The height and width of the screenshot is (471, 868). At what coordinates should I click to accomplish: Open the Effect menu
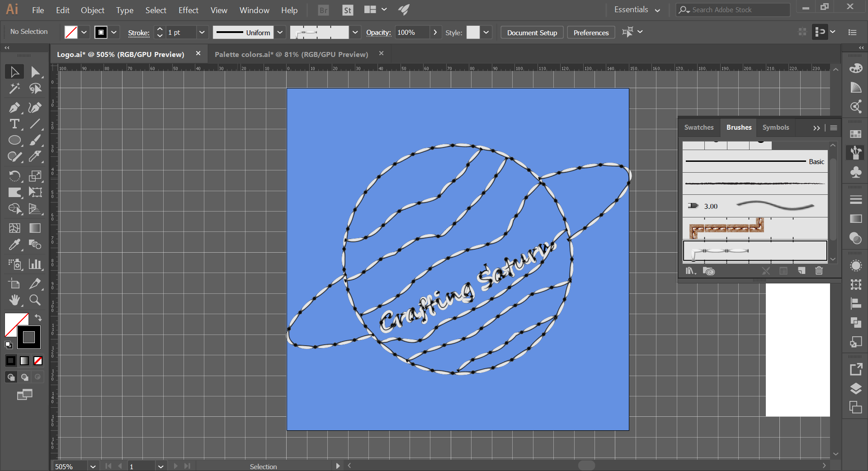pyautogui.click(x=188, y=10)
